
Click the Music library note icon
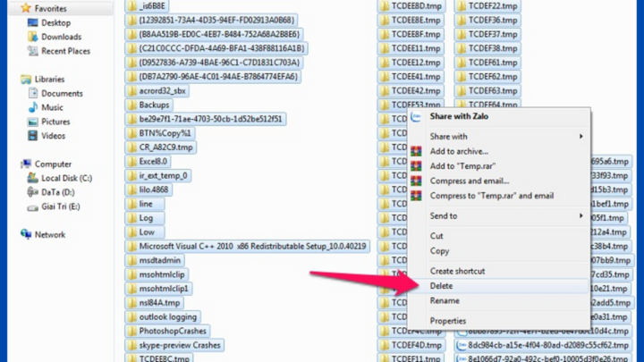pos(33,107)
